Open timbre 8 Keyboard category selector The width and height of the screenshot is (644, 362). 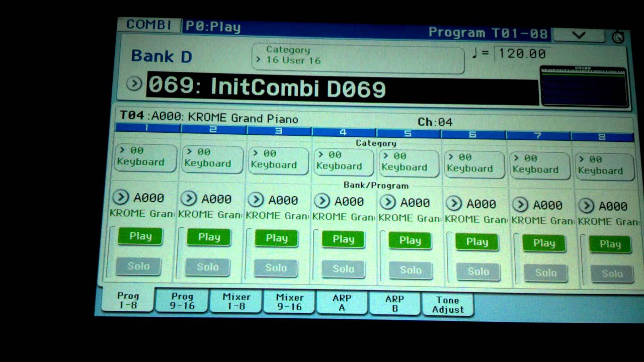(604, 166)
